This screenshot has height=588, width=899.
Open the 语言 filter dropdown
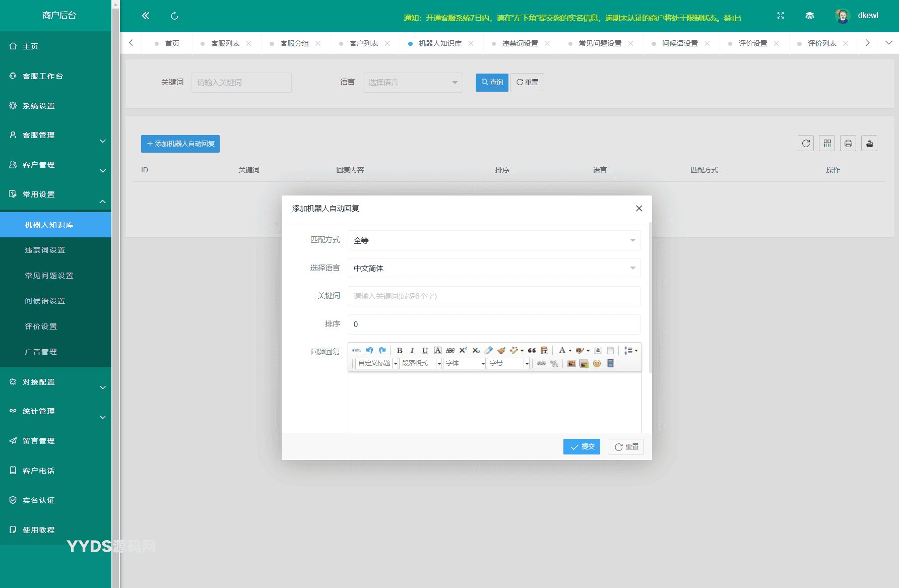coord(413,82)
